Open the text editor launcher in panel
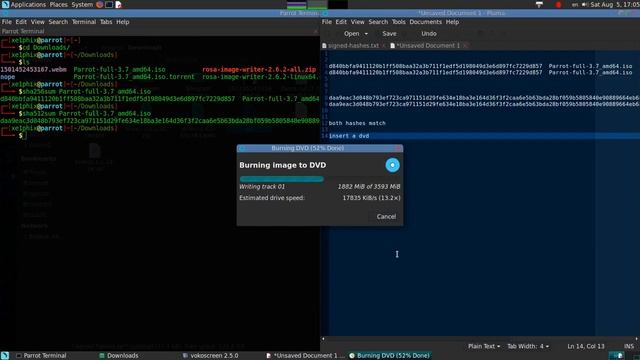The image size is (640, 360). (118, 4)
